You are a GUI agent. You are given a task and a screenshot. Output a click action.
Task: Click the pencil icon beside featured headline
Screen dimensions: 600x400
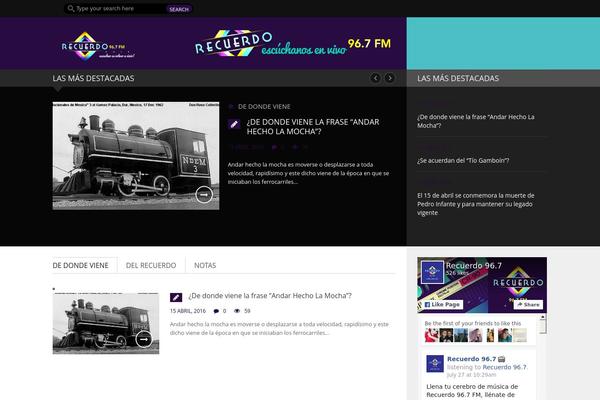pos(234,124)
